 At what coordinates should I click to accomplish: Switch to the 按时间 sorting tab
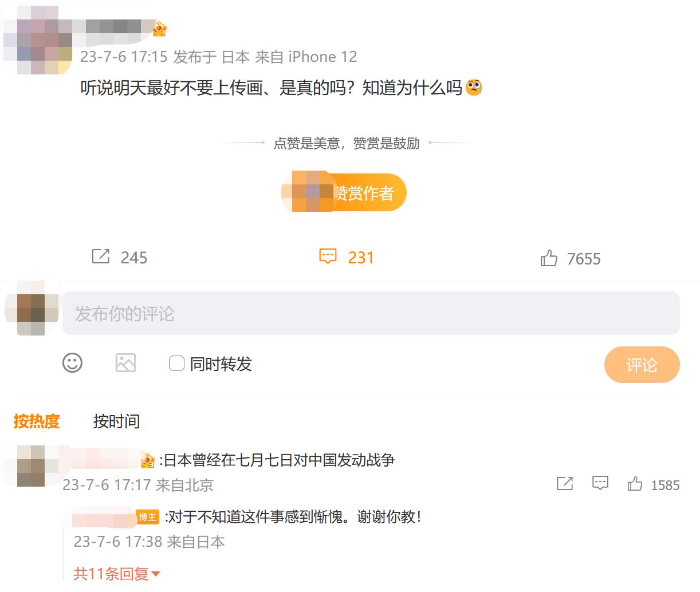(116, 421)
